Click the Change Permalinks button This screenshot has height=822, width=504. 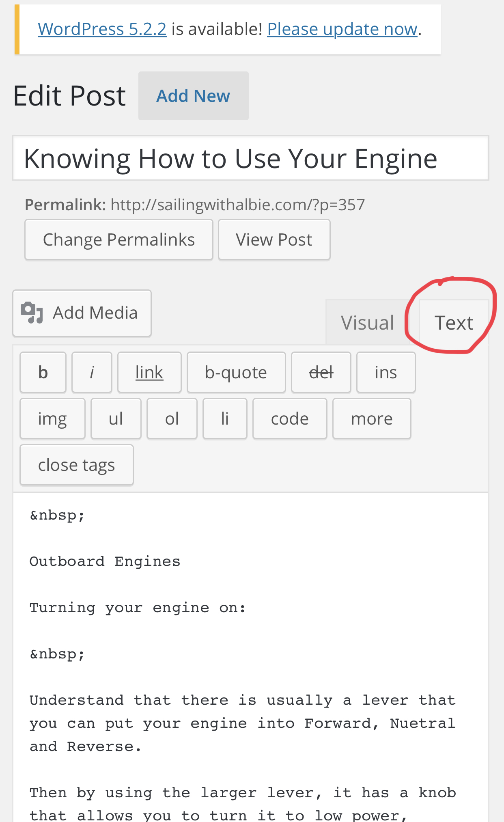click(x=119, y=239)
